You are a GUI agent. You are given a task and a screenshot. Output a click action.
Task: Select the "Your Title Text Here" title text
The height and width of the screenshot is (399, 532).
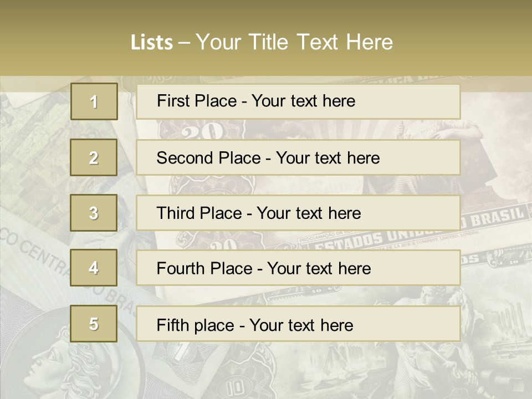coord(294,42)
